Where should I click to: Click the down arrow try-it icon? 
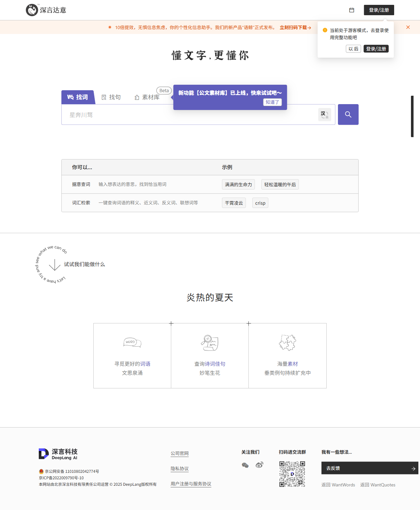click(55, 265)
